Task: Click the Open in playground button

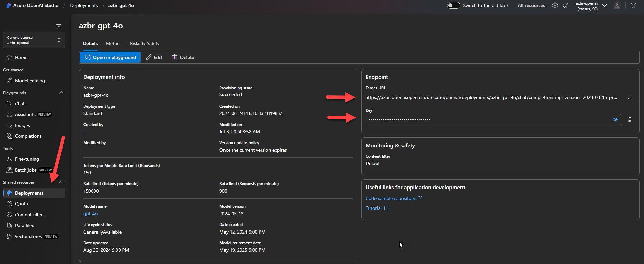Action: click(110, 57)
